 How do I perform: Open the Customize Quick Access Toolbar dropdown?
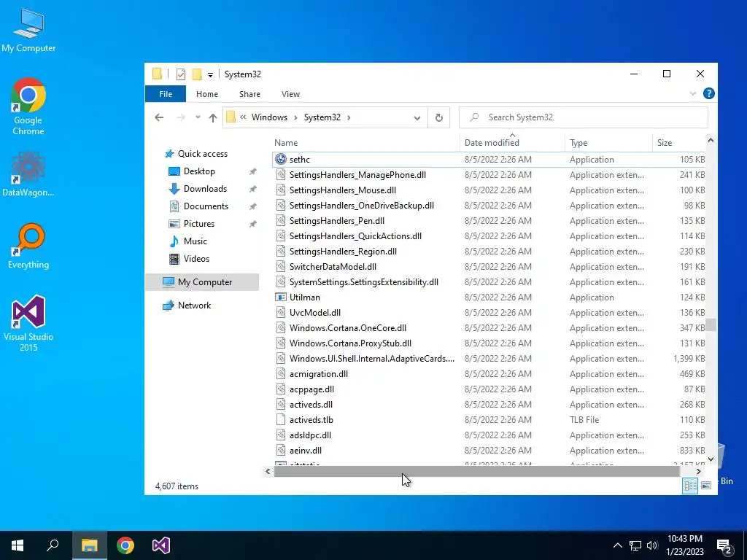[210, 75]
